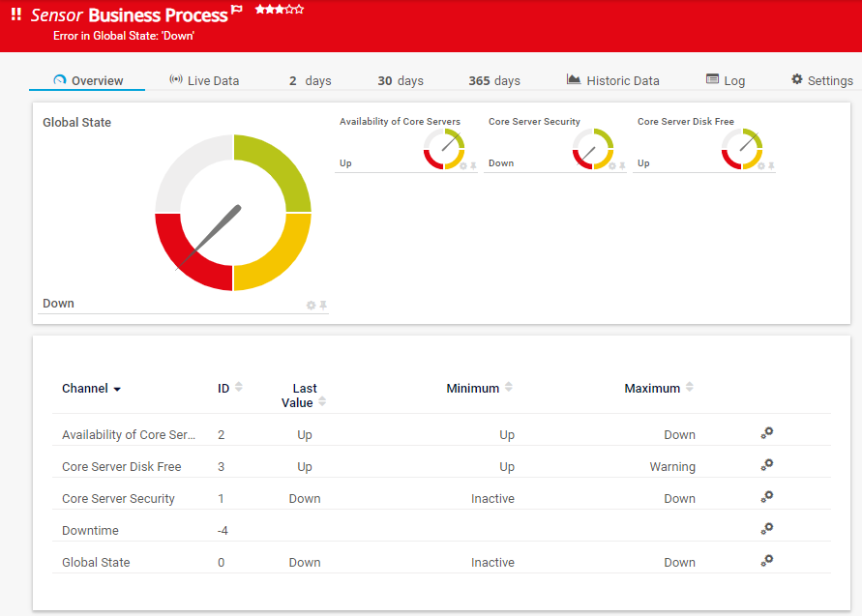Click the Inactive minimum value for Global State row

(492, 562)
